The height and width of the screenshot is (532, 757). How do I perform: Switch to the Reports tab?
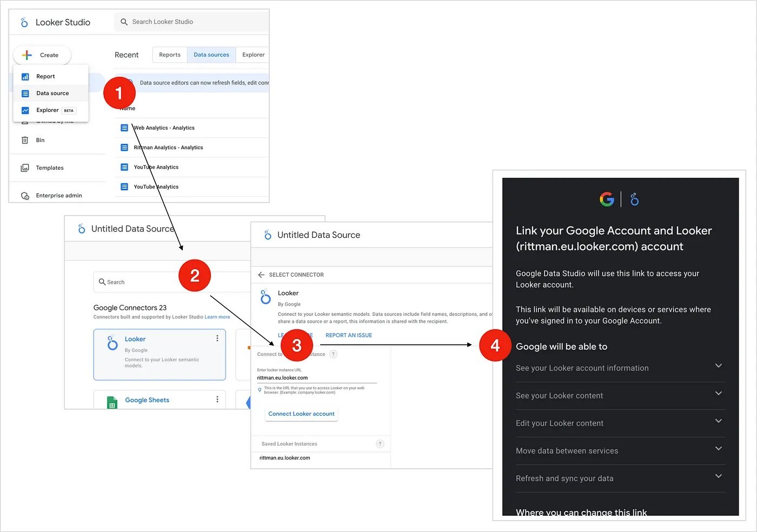pos(169,54)
